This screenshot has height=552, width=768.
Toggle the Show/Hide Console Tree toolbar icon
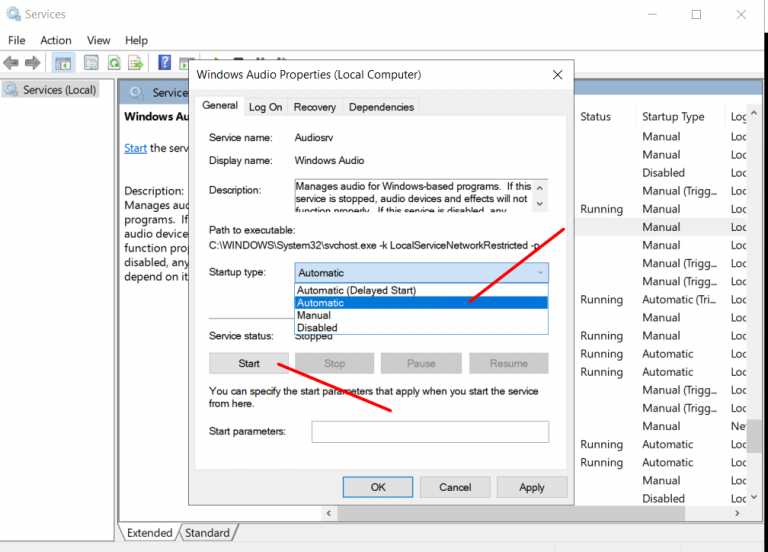click(63, 63)
